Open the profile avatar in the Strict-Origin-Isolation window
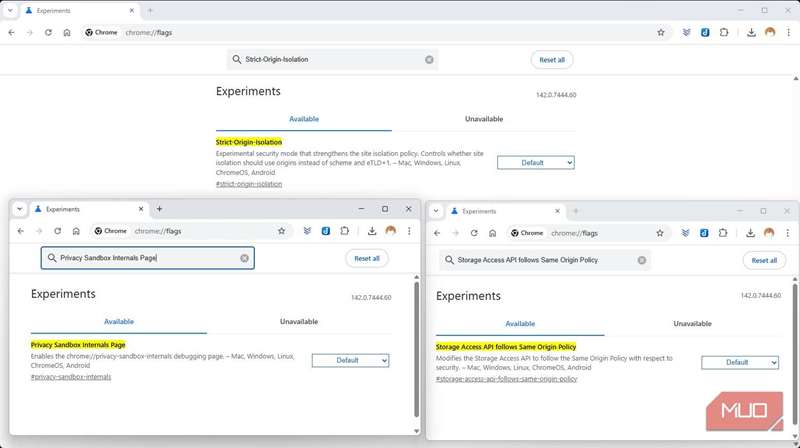This screenshot has width=800, height=448. 770,32
